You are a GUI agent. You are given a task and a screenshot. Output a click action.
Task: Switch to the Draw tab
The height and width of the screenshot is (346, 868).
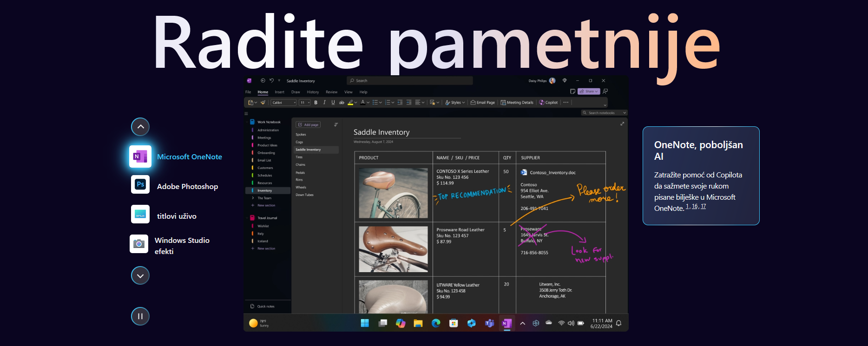coord(296,92)
